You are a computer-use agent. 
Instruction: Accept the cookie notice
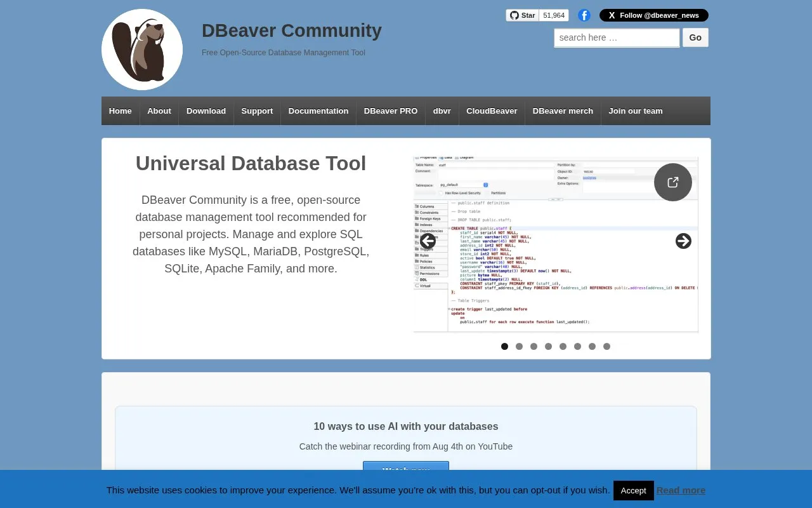click(633, 490)
